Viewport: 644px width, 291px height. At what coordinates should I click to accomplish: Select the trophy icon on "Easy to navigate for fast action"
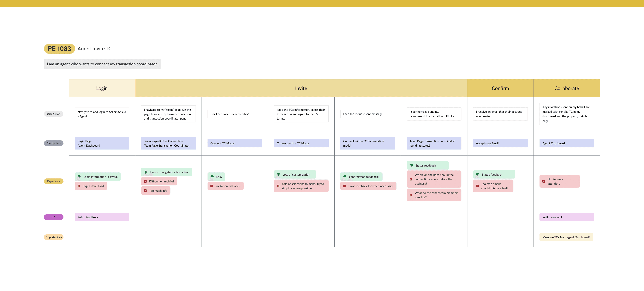click(x=146, y=172)
